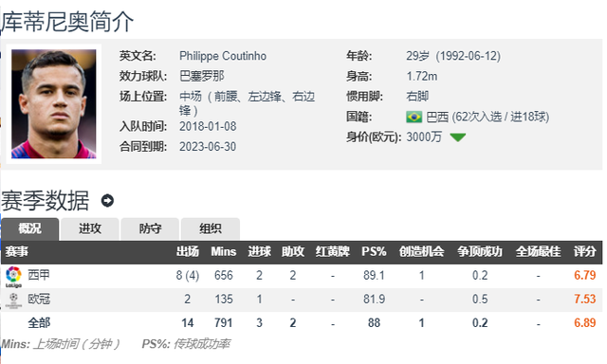Click the LaLiga league logo
The image size is (607, 364).
(13, 277)
